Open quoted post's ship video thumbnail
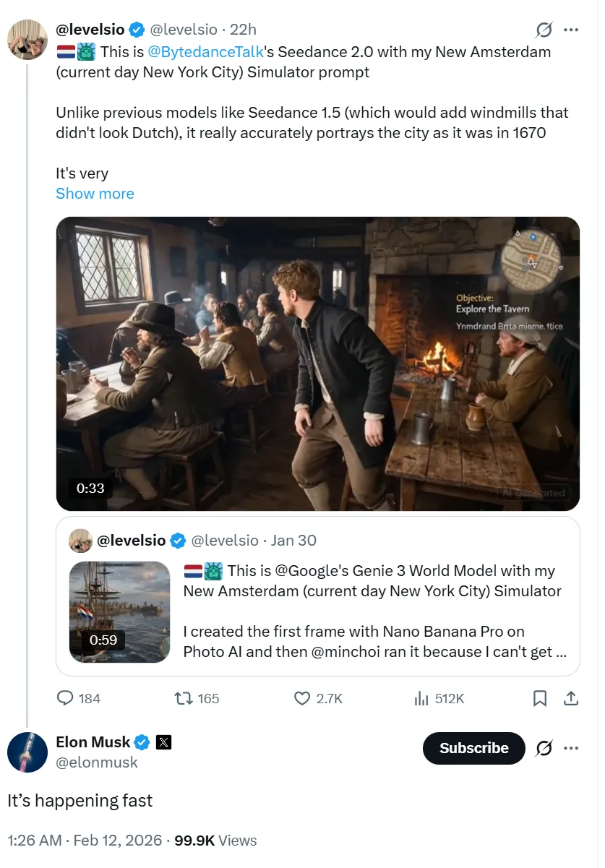This screenshot has width=605, height=868. (120, 612)
